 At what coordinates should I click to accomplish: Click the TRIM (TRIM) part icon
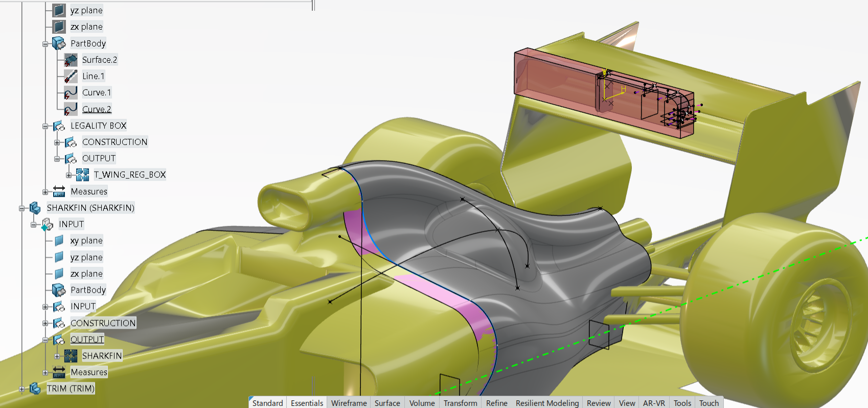[35, 389]
